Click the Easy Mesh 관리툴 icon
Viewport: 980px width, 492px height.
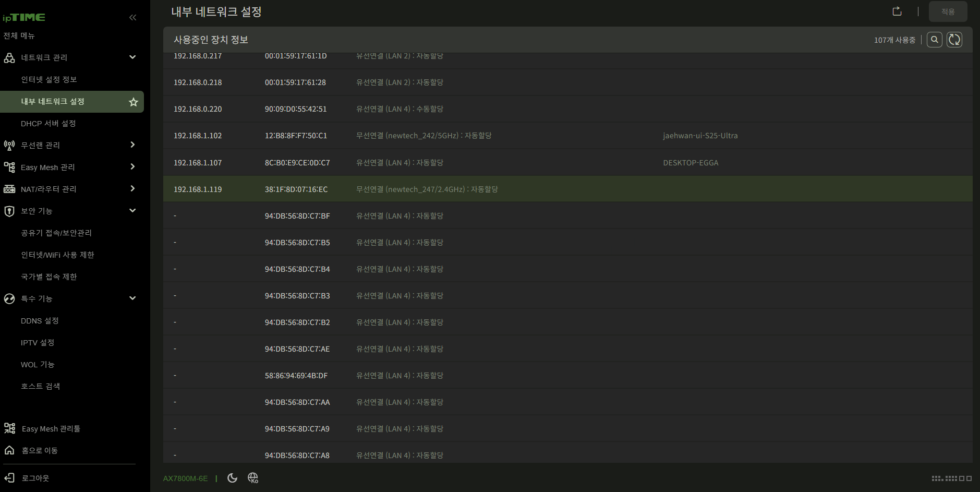(x=9, y=428)
